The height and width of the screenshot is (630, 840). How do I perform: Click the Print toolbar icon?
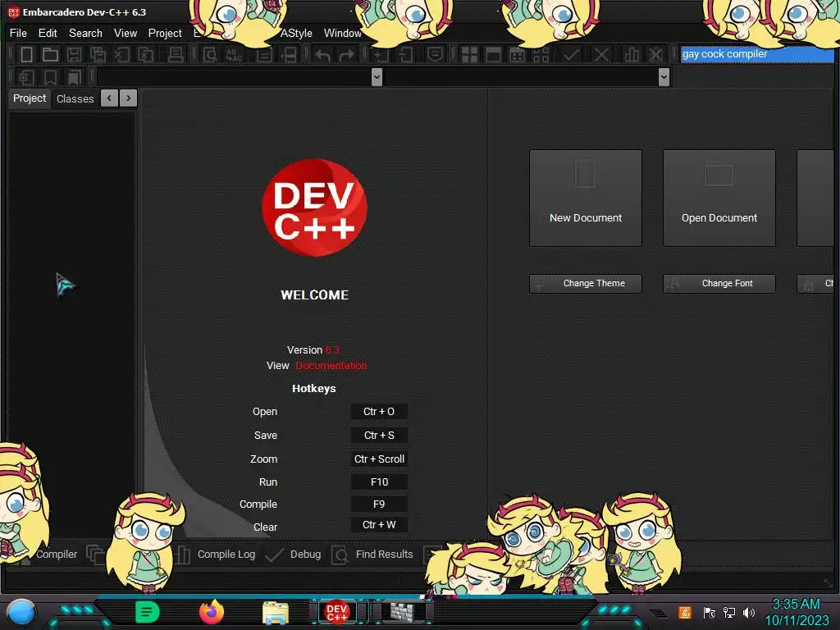coord(176,55)
